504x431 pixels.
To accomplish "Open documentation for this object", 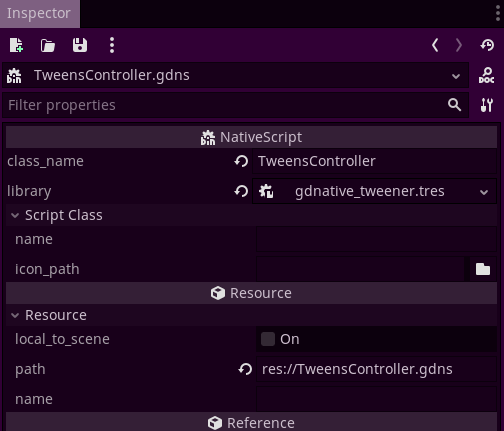I will click(487, 75).
